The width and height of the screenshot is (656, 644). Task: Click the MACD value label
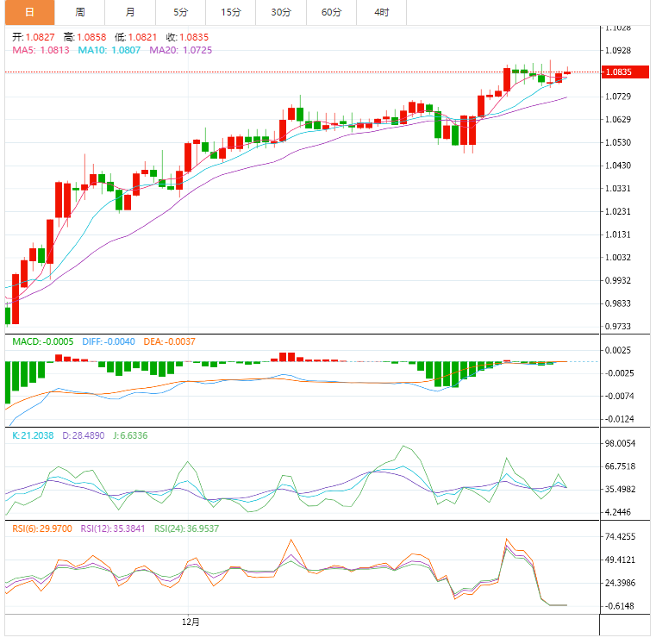43,342
